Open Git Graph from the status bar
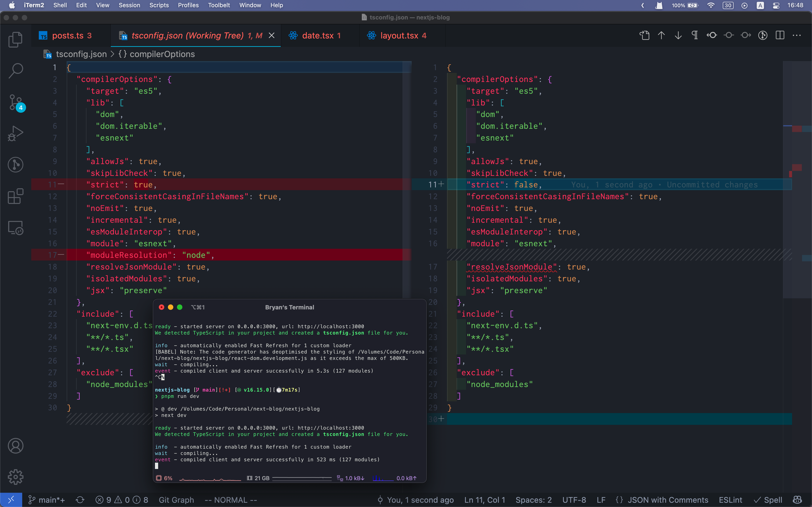This screenshot has height=507, width=812. pos(176,500)
